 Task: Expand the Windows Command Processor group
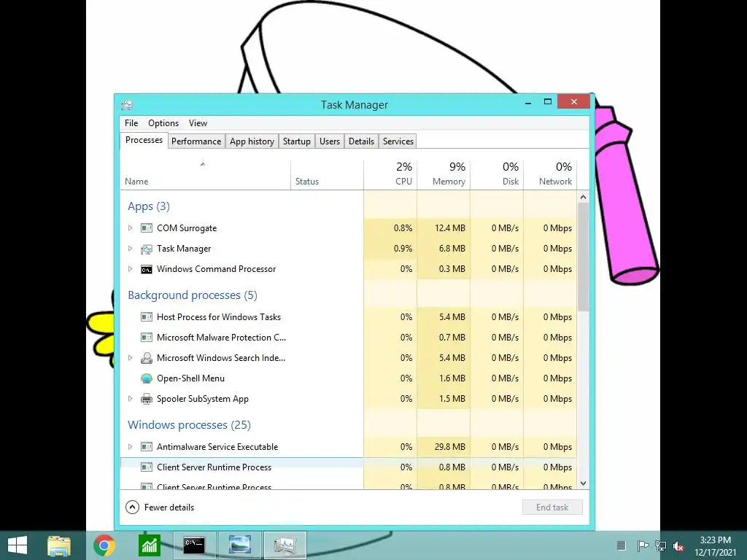pos(130,269)
